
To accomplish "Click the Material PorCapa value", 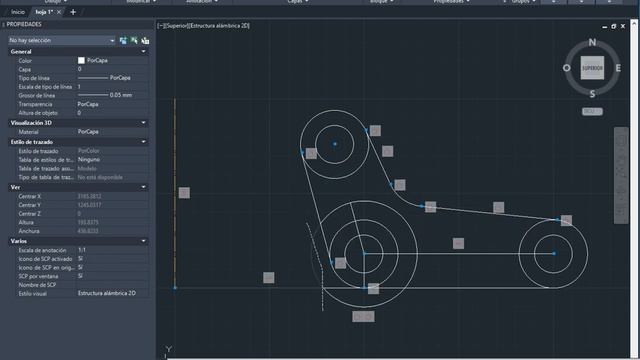I will [112, 132].
